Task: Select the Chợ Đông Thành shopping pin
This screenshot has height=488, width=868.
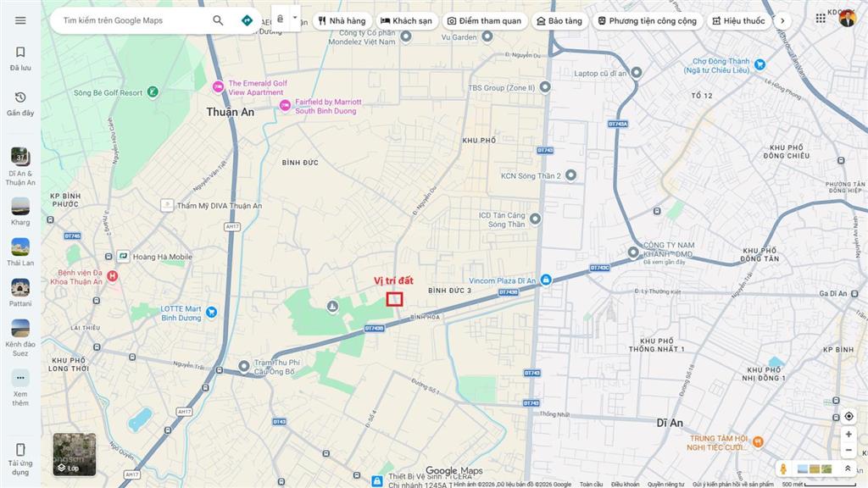Action: click(759, 64)
